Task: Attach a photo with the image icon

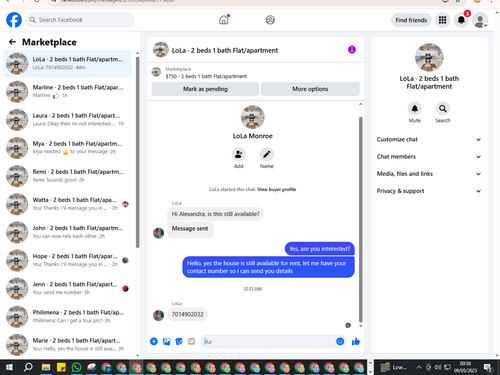Action: tap(166, 341)
